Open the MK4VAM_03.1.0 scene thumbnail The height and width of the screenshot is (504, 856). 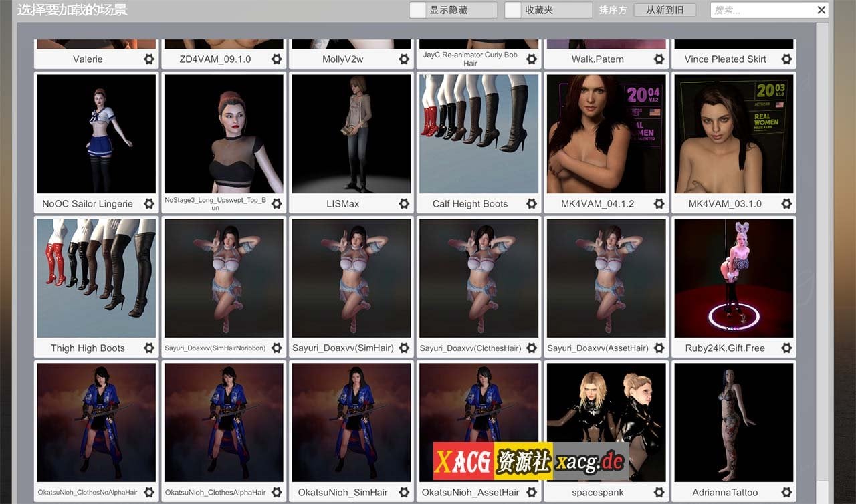pos(734,133)
